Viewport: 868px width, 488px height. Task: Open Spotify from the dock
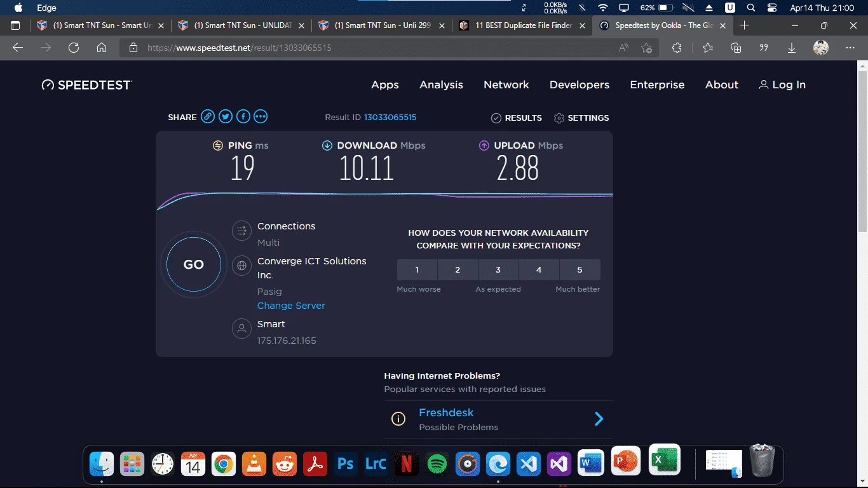(x=437, y=464)
